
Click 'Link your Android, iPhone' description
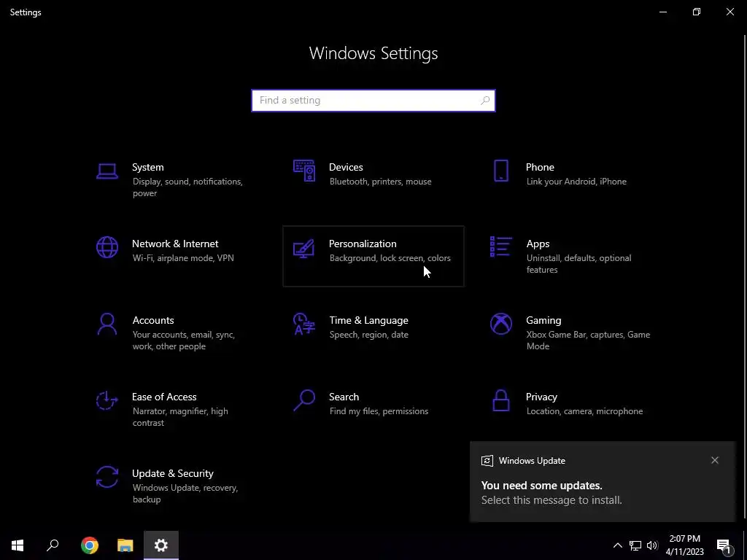click(576, 182)
